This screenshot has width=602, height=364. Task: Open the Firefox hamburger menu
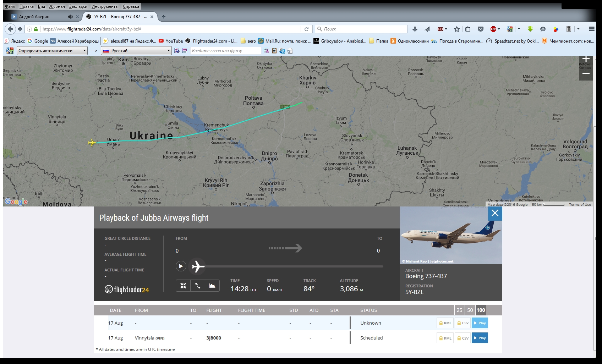[591, 29]
